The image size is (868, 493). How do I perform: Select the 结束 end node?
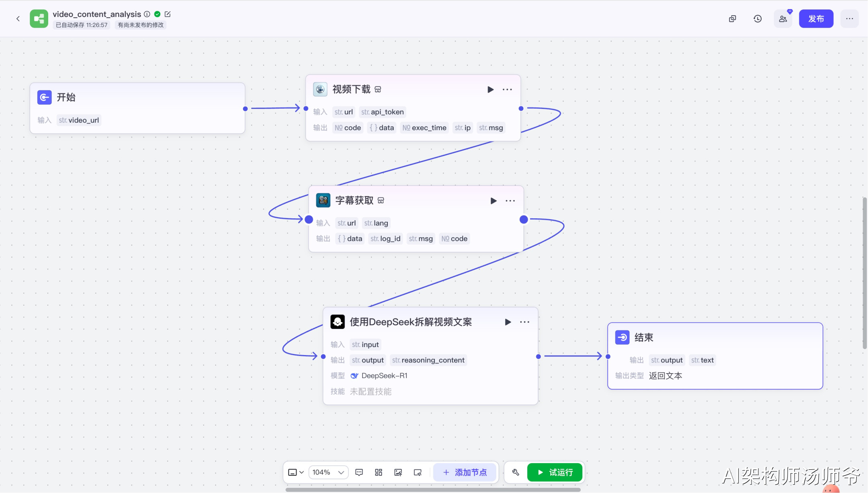[715, 337]
